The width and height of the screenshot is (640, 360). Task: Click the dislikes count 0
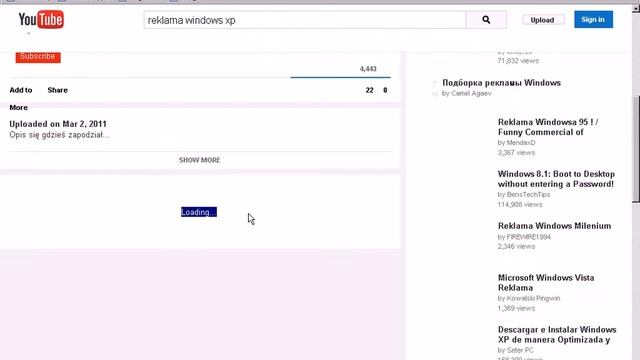coord(385,90)
